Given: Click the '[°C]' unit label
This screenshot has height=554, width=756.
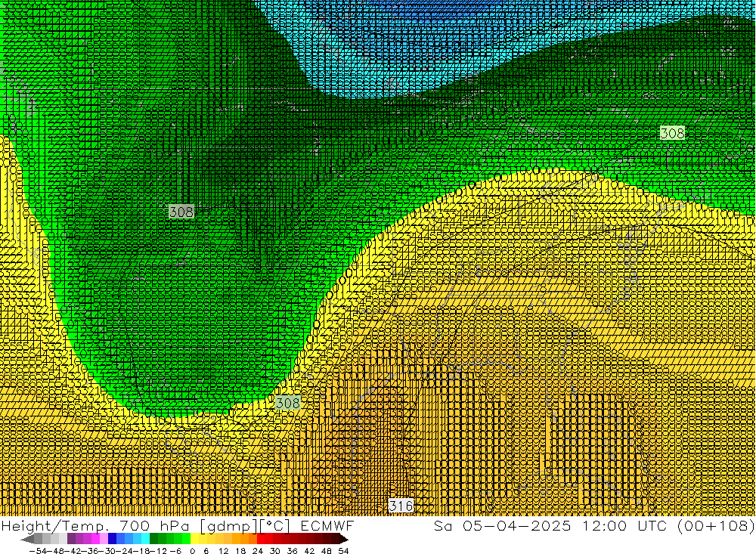Looking at the screenshot, I should coord(275,525).
